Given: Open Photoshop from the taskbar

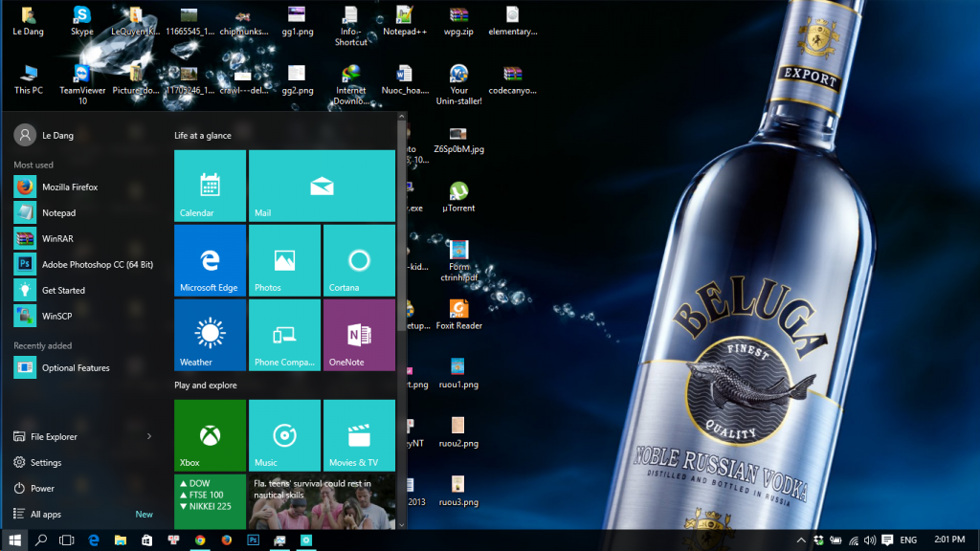Looking at the screenshot, I should tap(253, 540).
